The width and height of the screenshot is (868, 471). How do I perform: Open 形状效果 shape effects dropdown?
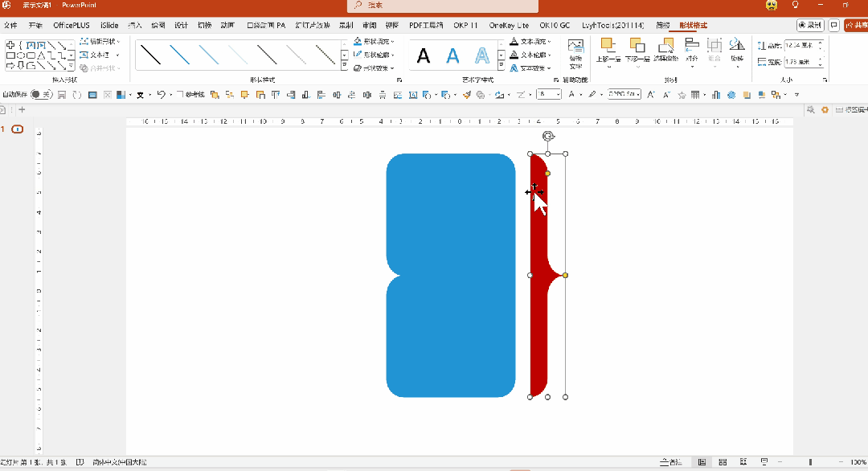[x=375, y=68]
